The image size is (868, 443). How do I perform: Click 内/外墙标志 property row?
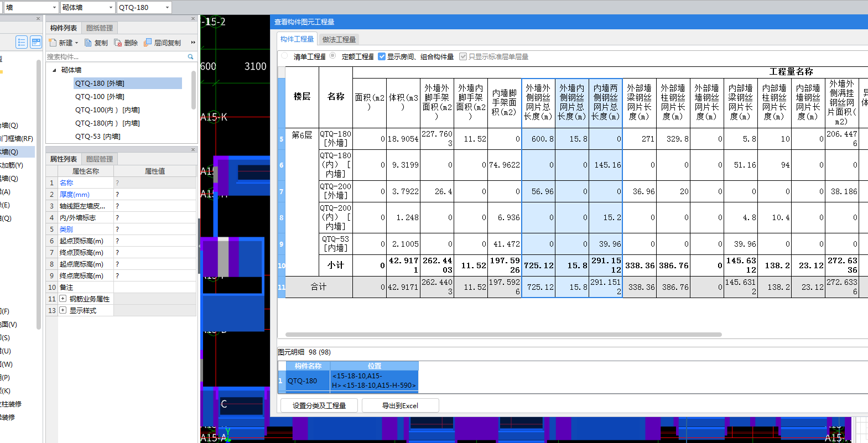pyautogui.click(x=121, y=217)
